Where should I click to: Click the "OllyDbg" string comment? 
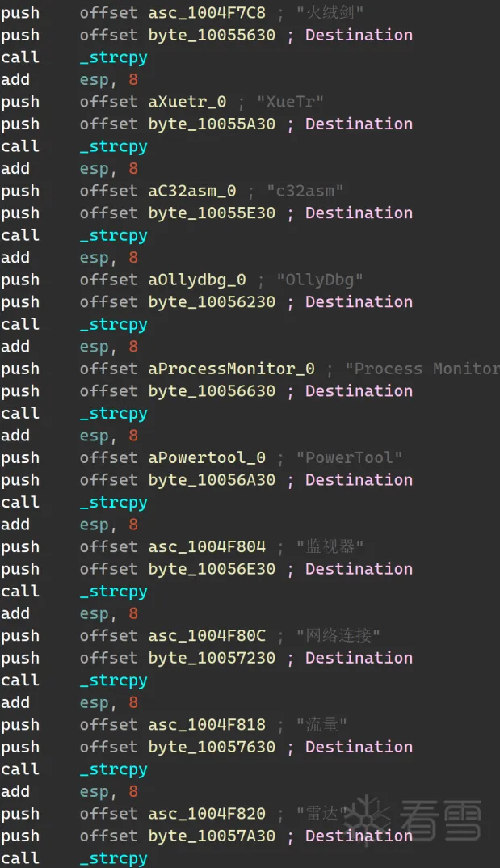pos(320,280)
